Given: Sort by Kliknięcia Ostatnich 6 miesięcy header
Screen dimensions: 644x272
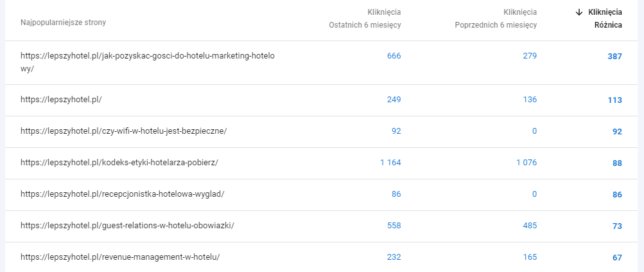Looking at the screenshot, I should (x=365, y=19).
